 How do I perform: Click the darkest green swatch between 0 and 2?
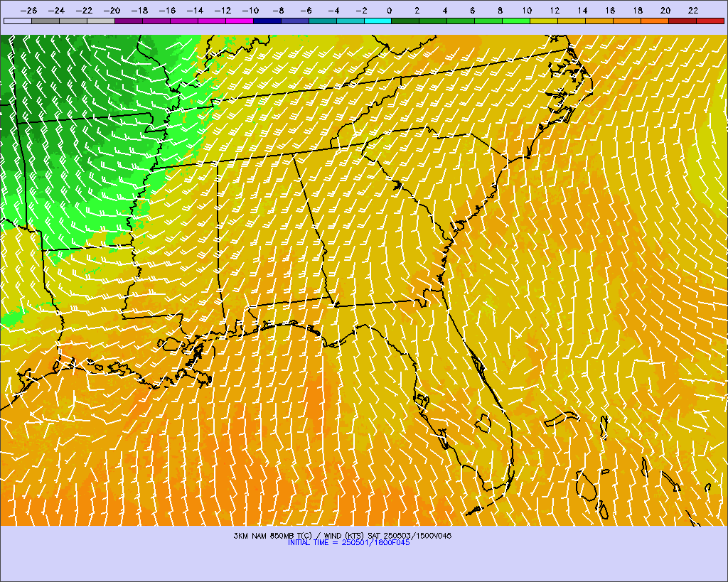tap(406, 21)
